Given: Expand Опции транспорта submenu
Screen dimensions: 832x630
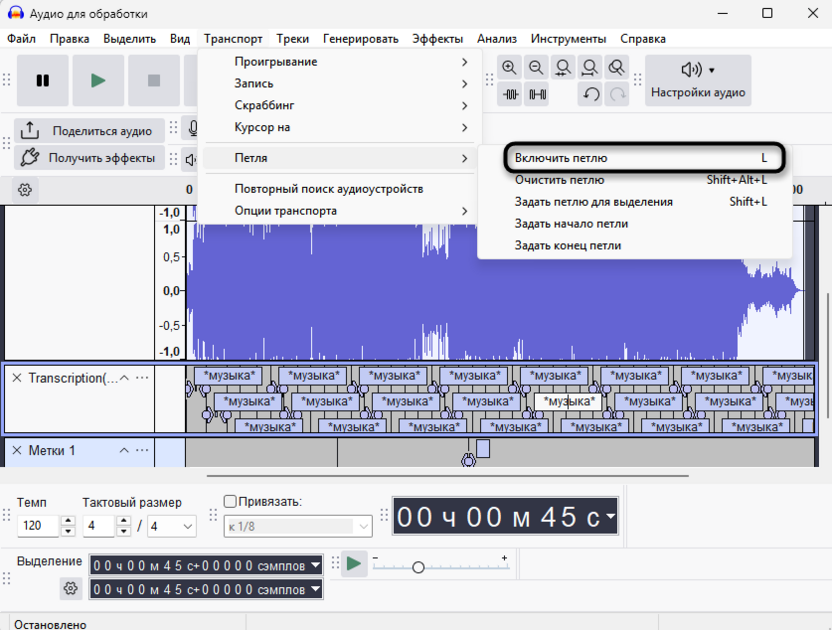Looking at the screenshot, I should pos(340,211).
